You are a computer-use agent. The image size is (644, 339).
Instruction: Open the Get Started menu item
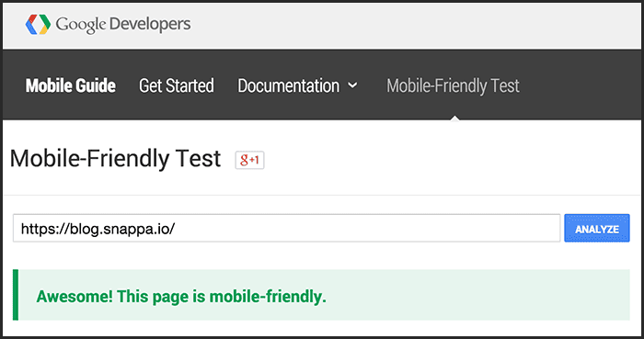point(177,85)
